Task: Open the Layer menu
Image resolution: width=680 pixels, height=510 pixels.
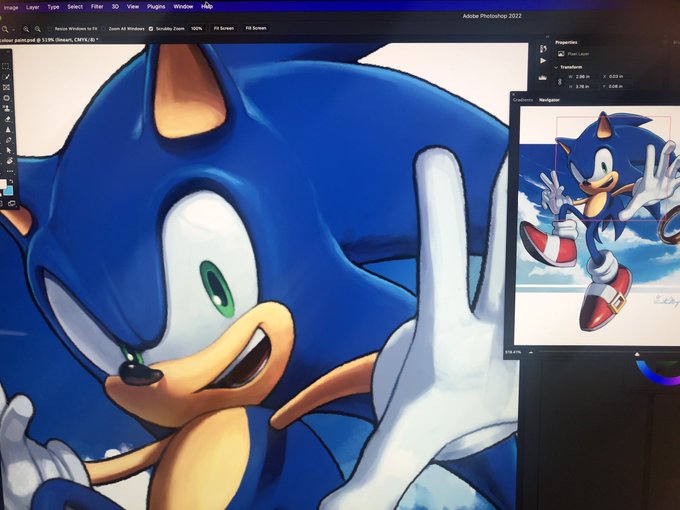Action: [33, 7]
